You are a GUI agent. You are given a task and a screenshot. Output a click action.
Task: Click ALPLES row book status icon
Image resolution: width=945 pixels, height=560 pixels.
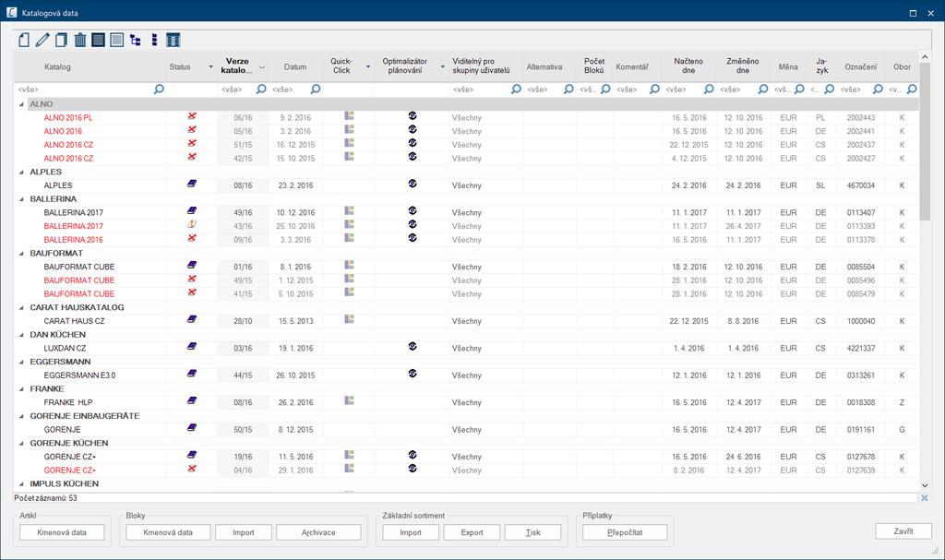192,184
